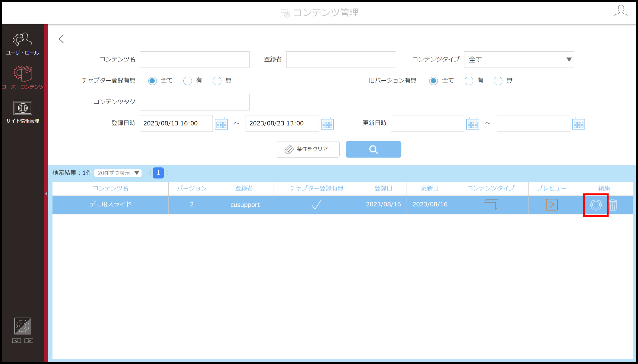The height and width of the screenshot is (364, 638).
Task: Edit デモ用スライド with gear icon
Action: 596,205
